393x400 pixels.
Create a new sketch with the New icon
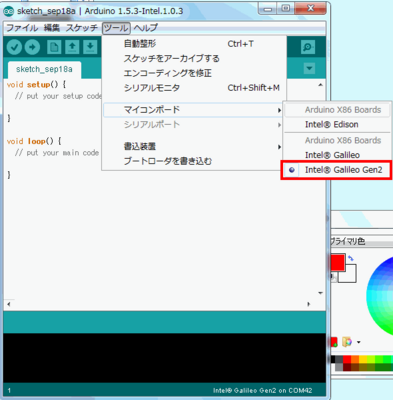pos(54,47)
